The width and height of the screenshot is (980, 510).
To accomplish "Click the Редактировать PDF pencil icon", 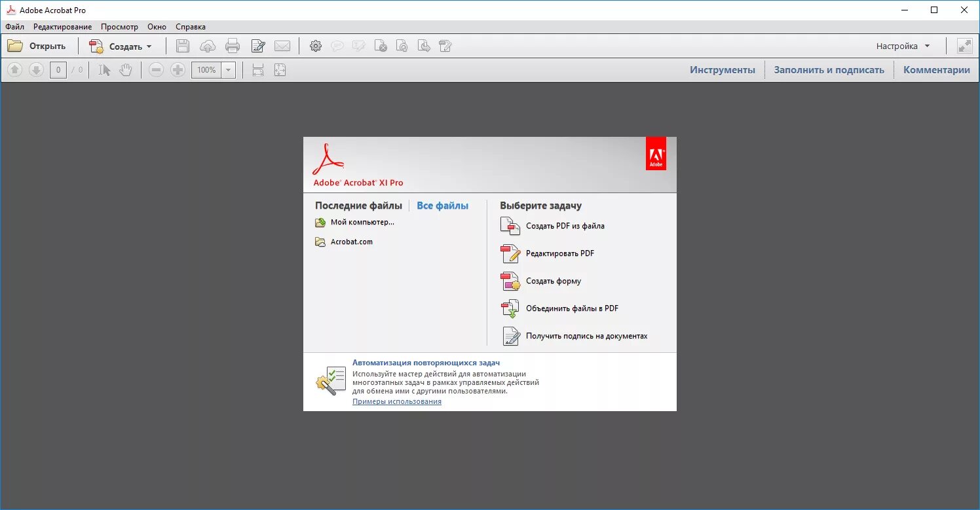I will (x=510, y=253).
